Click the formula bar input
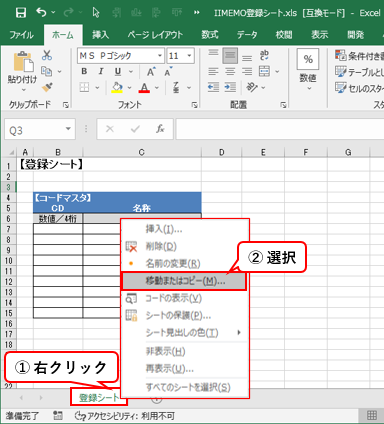 click(x=280, y=129)
